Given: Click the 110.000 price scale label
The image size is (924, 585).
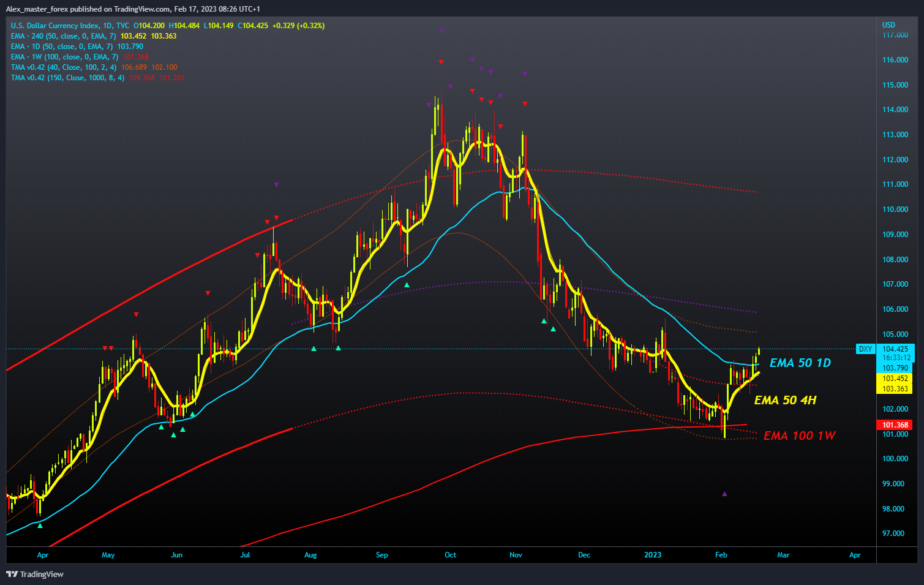Looking at the screenshot, I should coord(895,209).
